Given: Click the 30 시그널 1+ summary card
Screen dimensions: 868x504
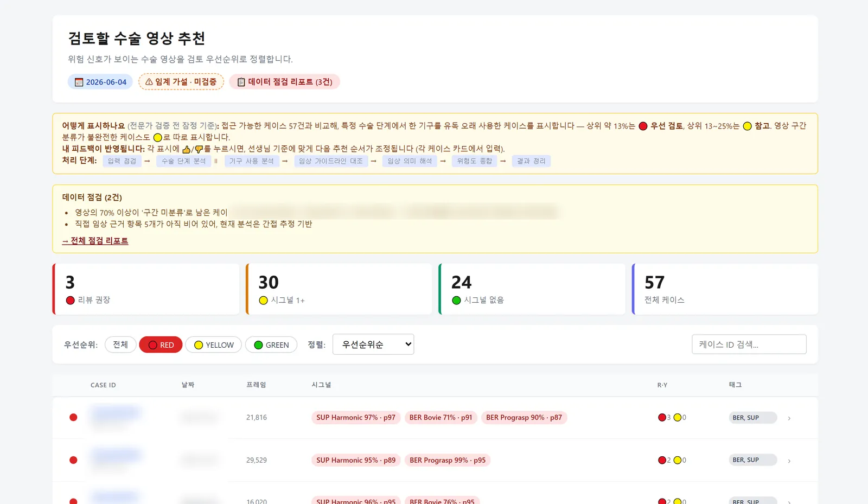Looking at the screenshot, I should pos(339,289).
